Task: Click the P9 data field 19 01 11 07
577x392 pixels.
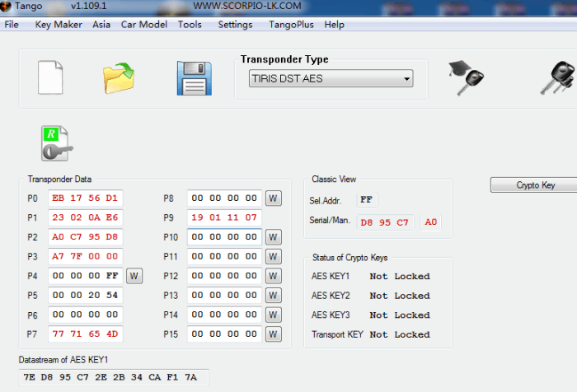Action: coord(224,217)
